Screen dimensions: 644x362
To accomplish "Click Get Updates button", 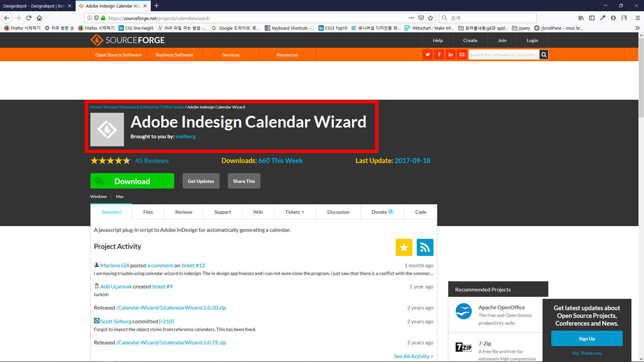I will 201,181.
